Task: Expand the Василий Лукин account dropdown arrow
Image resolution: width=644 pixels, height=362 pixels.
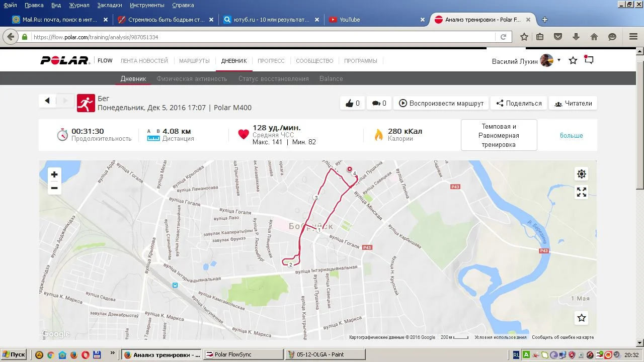Action: click(x=558, y=60)
